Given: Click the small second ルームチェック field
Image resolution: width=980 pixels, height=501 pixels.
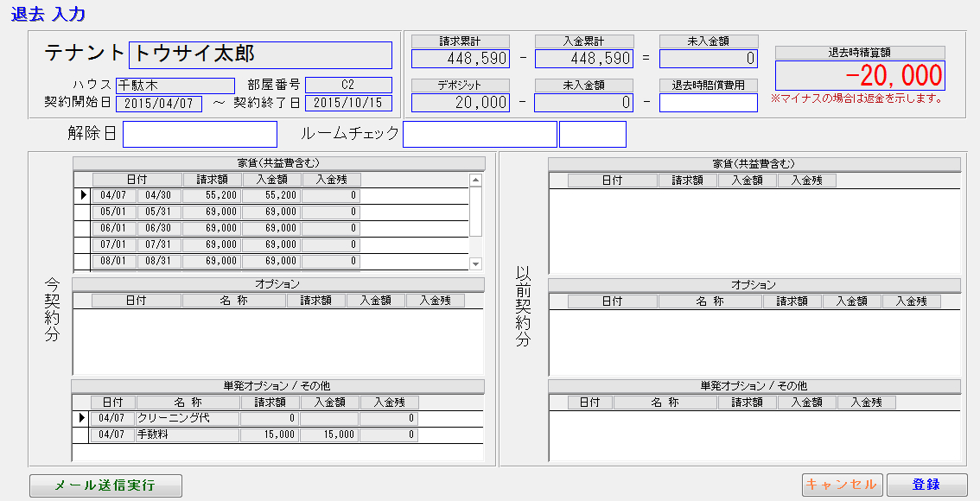Looking at the screenshot, I should click(592, 135).
